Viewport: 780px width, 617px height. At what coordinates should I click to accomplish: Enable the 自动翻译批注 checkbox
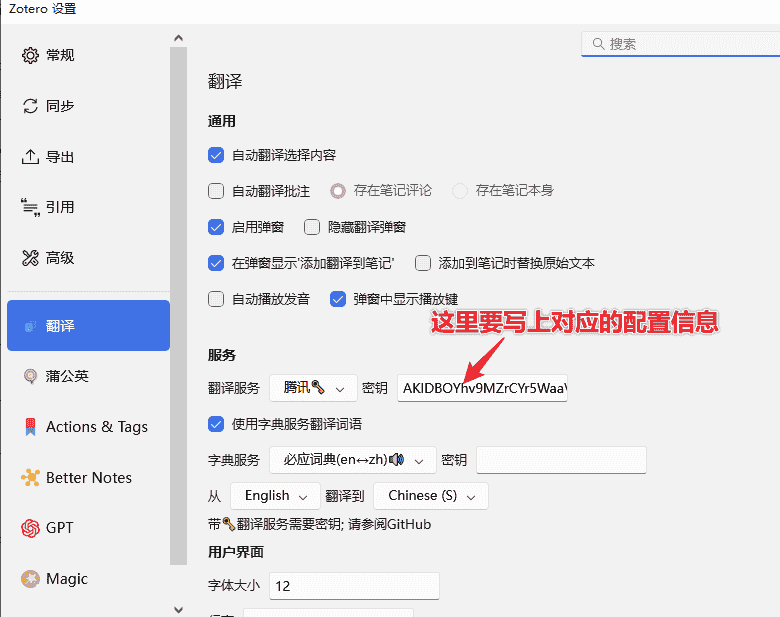point(216,191)
